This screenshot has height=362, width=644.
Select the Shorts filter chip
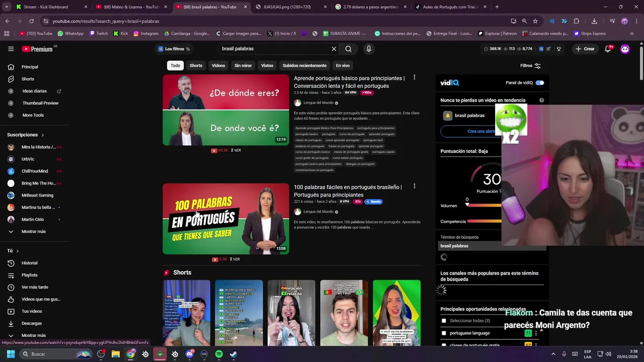point(196,65)
